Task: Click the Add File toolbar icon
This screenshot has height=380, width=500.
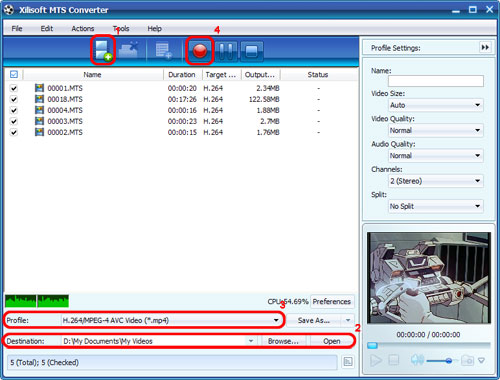Action: click(x=103, y=50)
